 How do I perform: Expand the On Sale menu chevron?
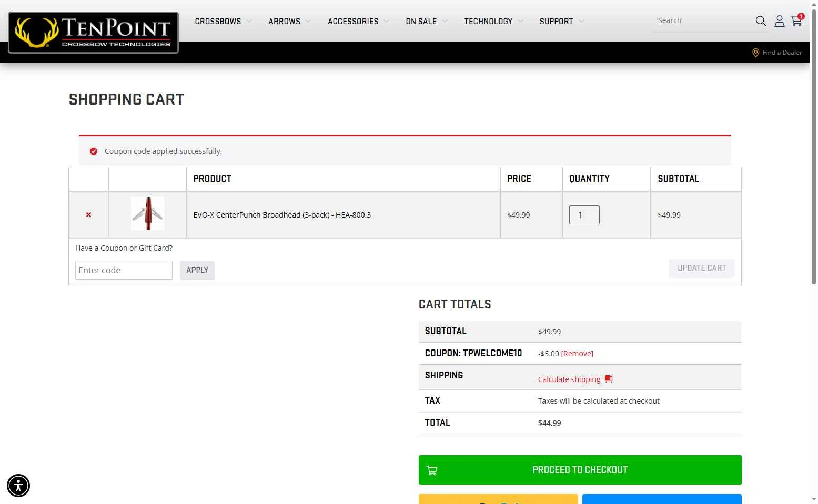445,22
